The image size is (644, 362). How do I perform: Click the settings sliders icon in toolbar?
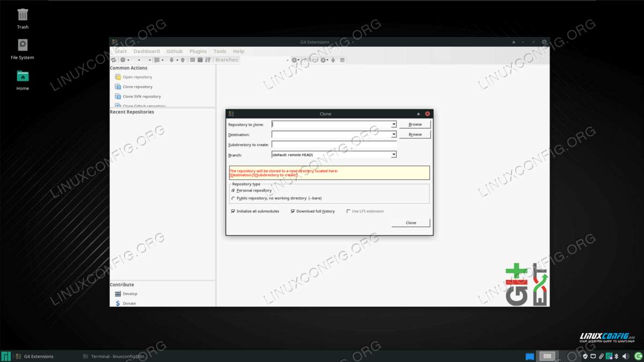coord(208,60)
